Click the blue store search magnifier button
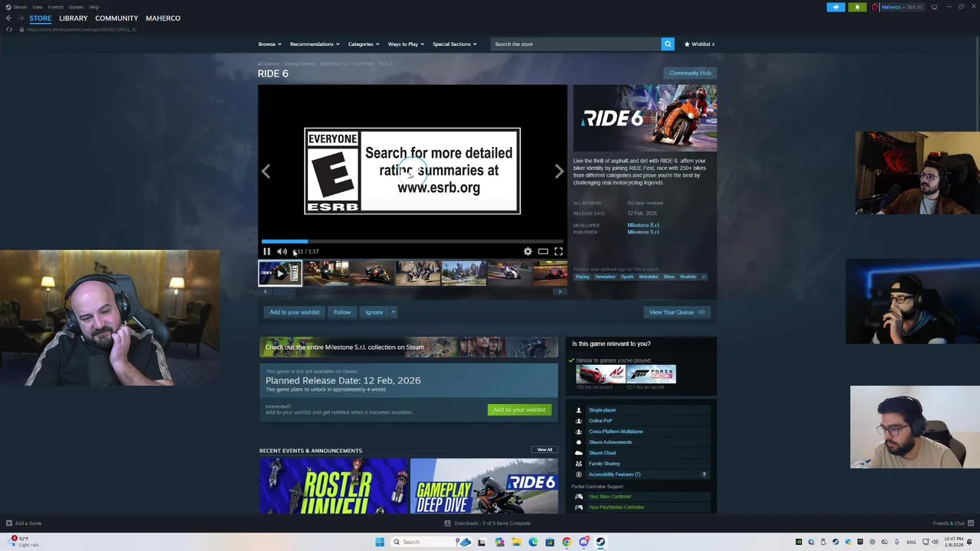Screen dimensions: 980x551 click(668, 44)
